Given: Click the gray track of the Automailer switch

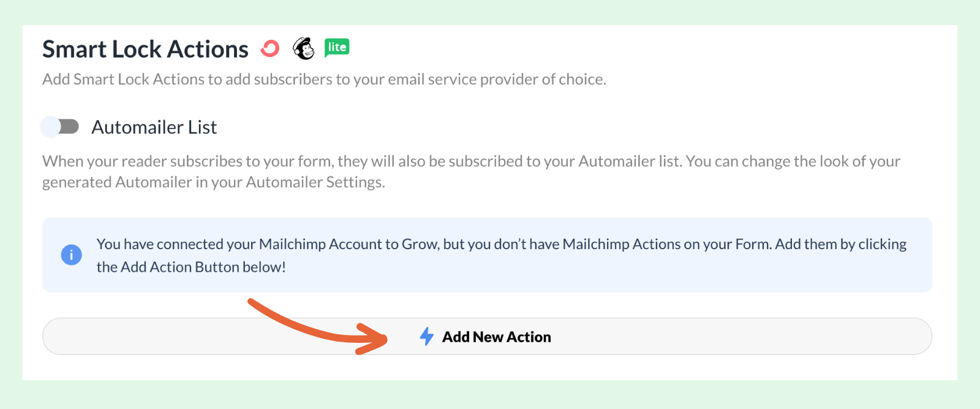Looking at the screenshot, I should [x=70, y=127].
